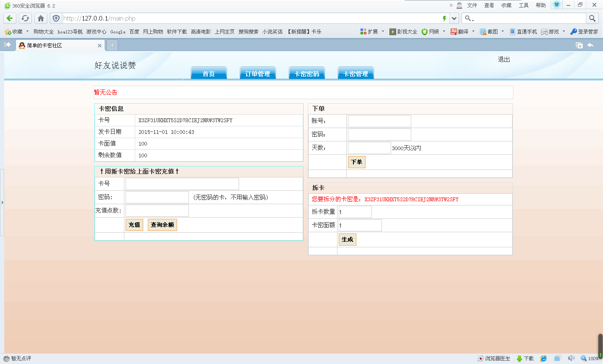Focus the 卡号 input in recharge panel
This screenshot has height=364, width=603.
(182, 184)
